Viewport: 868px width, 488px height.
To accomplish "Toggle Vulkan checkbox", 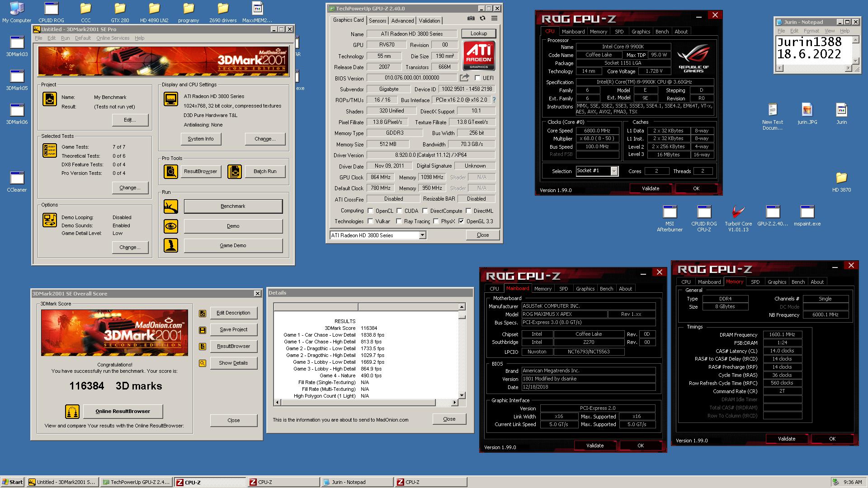I will click(370, 221).
